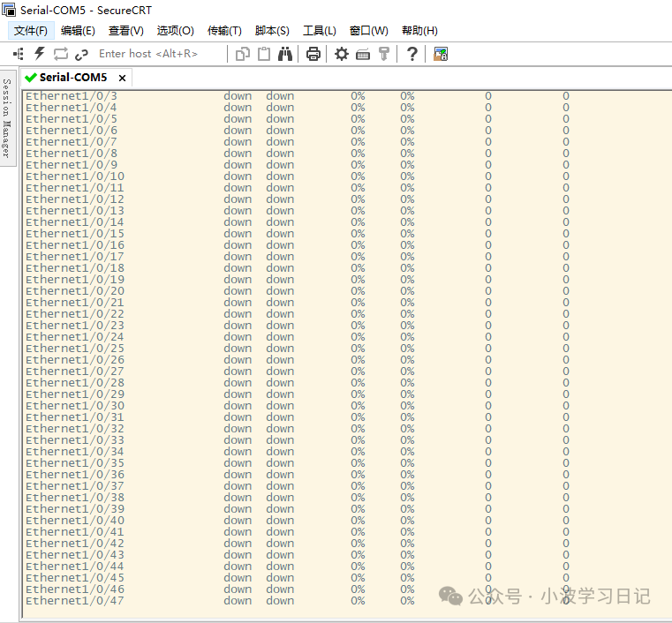Click the Public Key Assistant key icon
The width and height of the screenshot is (672, 623).
(384, 54)
